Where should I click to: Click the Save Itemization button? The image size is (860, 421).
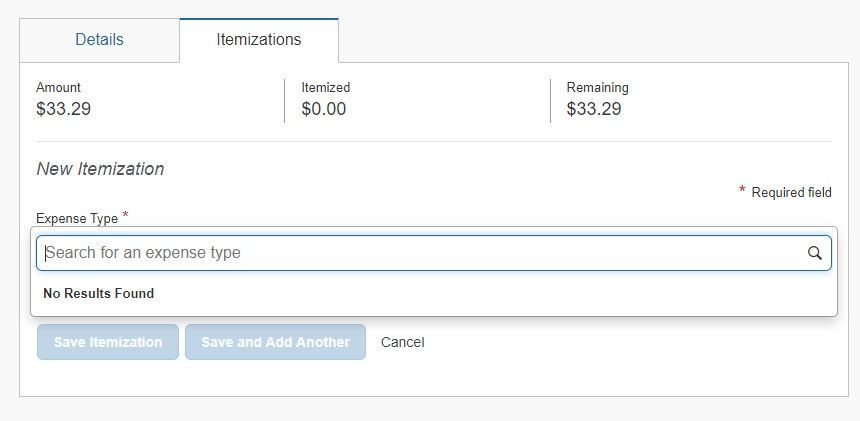108,342
